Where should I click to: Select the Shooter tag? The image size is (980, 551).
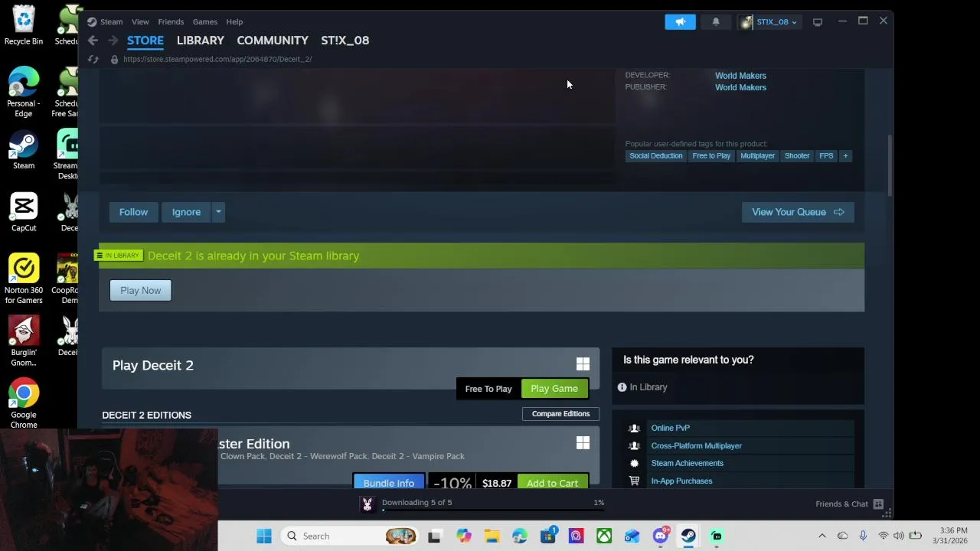tap(797, 155)
